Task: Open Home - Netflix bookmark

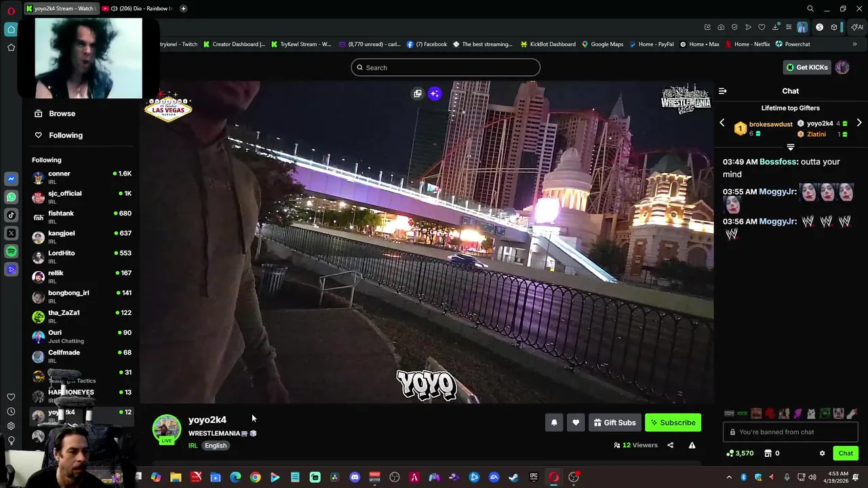Action: tap(747, 44)
